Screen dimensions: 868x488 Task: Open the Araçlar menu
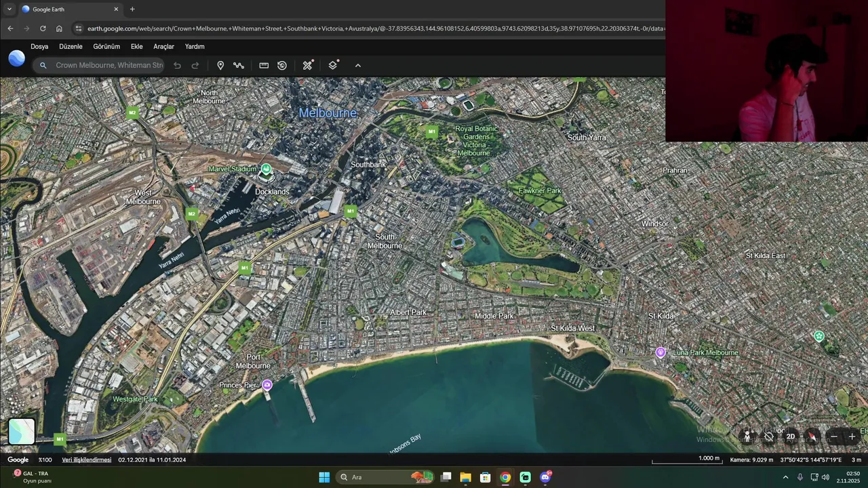[x=163, y=47]
